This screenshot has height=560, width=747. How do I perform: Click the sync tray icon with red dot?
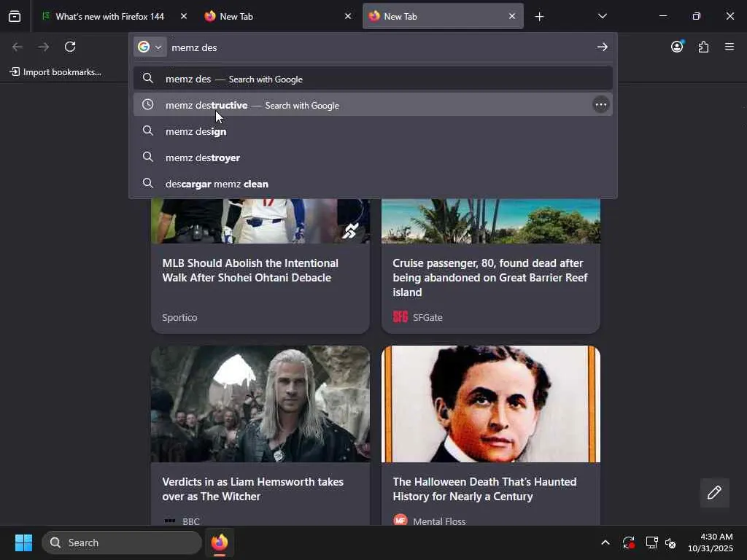coord(628,542)
